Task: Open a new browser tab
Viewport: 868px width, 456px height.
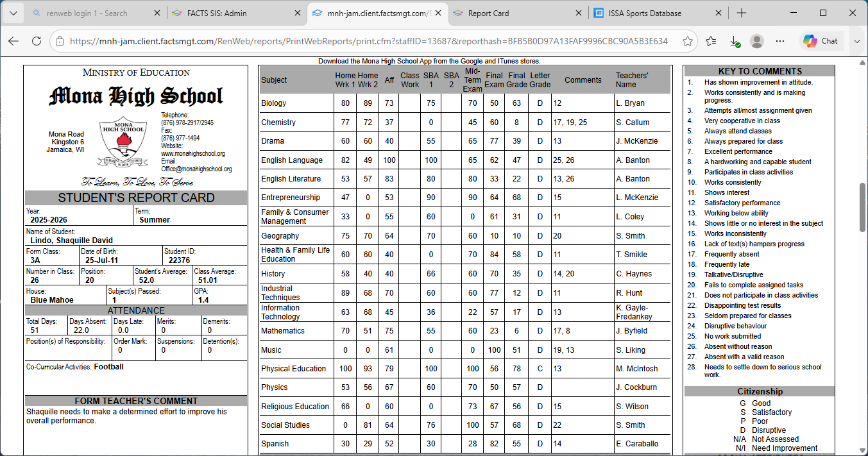Action: tap(742, 13)
